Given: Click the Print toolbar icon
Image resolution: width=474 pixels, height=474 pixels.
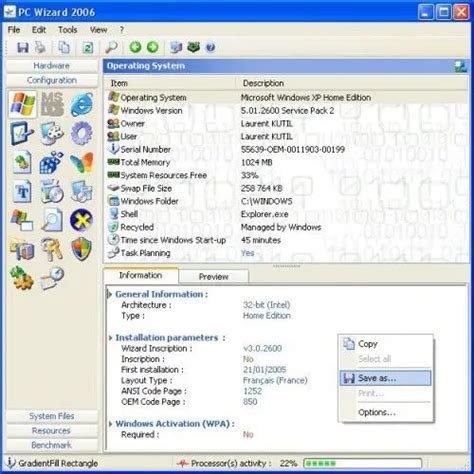Looking at the screenshot, I should coord(40,47).
